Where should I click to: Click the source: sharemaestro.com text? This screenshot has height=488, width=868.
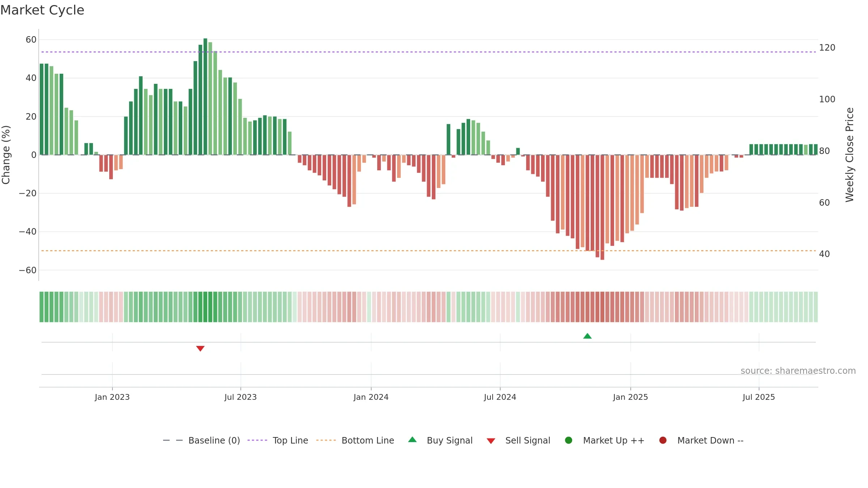pos(798,371)
